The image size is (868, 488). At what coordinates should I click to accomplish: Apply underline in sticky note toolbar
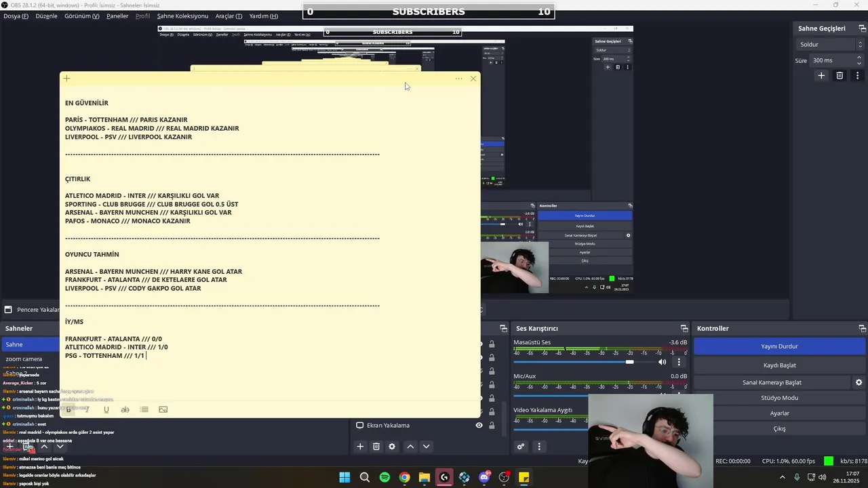coord(106,409)
